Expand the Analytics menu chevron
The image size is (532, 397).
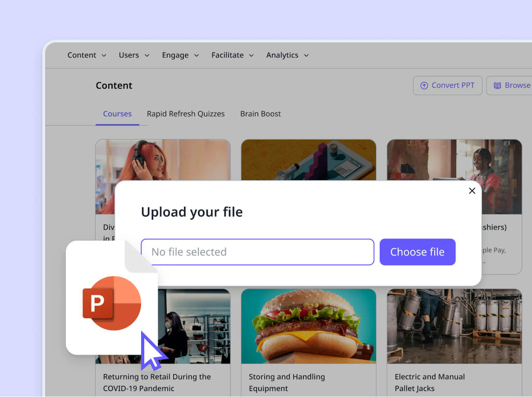click(306, 56)
